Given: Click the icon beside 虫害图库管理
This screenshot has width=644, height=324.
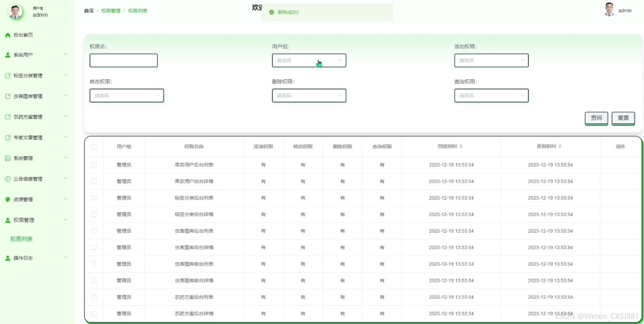Looking at the screenshot, I should pyautogui.click(x=8, y=96).
